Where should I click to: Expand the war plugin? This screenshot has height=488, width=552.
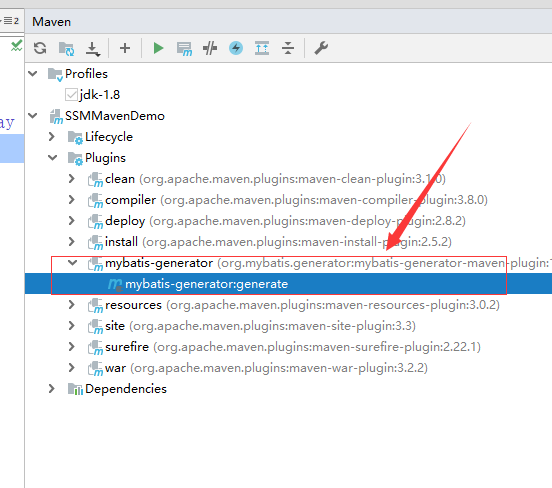71,368
